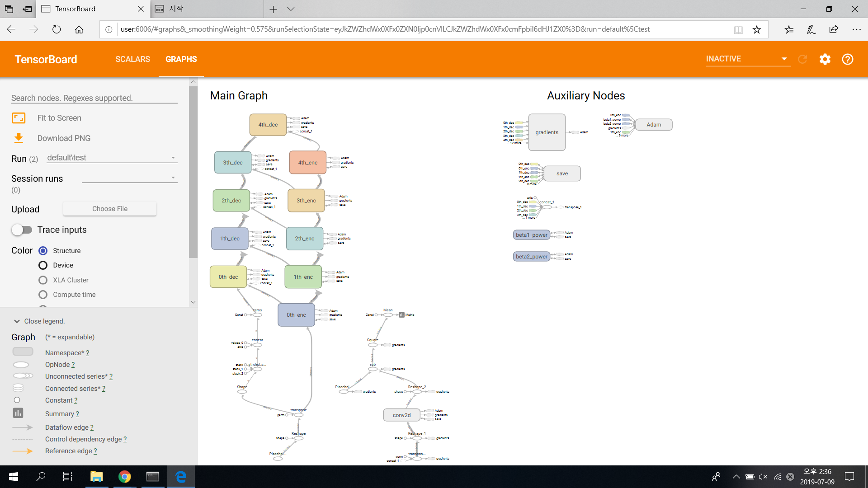This screenshot has height=488, width=868.
Task: Open the action center notifications
Action: click(x=849, y=477)
